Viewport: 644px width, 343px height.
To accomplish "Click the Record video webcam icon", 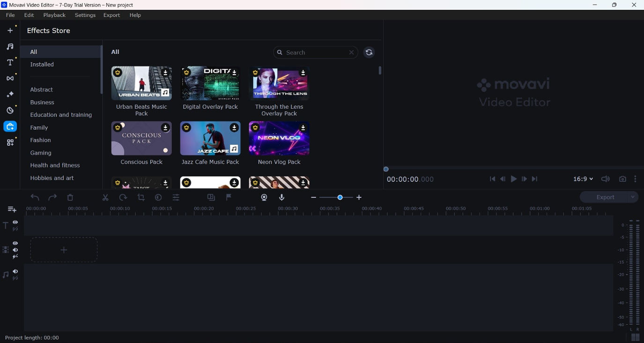I will pyautogui.click(x=264, y=197).
